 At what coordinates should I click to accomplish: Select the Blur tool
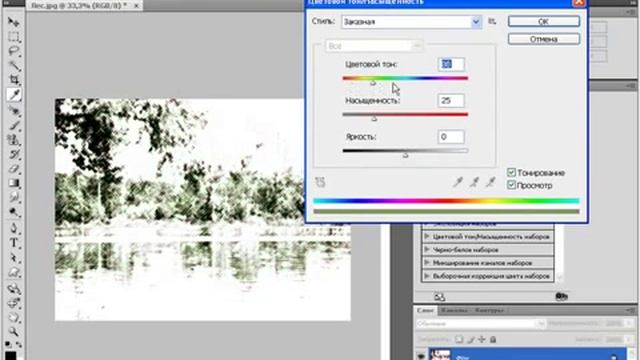(x=13, y=198)
